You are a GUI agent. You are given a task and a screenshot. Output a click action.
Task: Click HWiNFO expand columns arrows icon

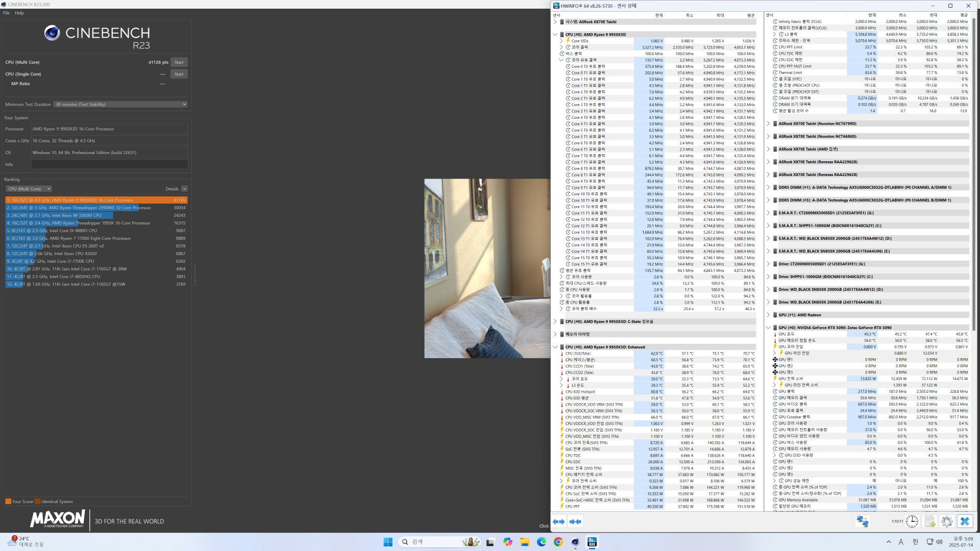point(559,521)
